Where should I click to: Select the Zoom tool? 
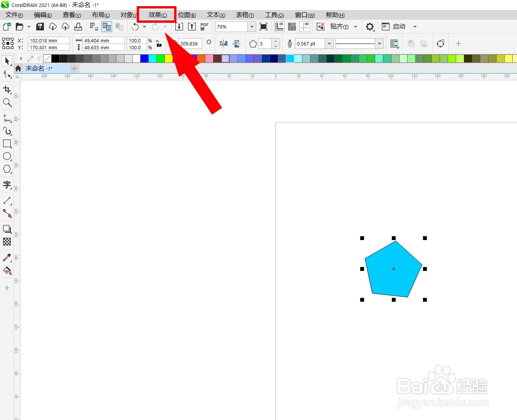7,102
